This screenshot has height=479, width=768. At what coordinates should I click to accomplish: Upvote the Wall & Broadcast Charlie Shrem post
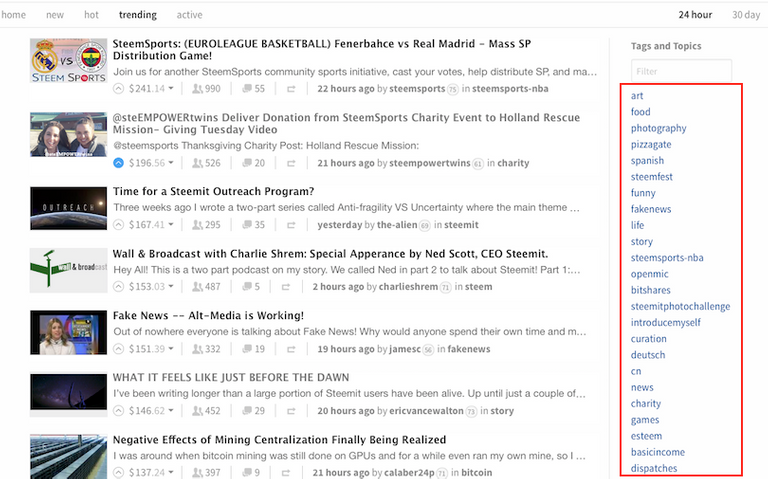click(x=119, y=287)
